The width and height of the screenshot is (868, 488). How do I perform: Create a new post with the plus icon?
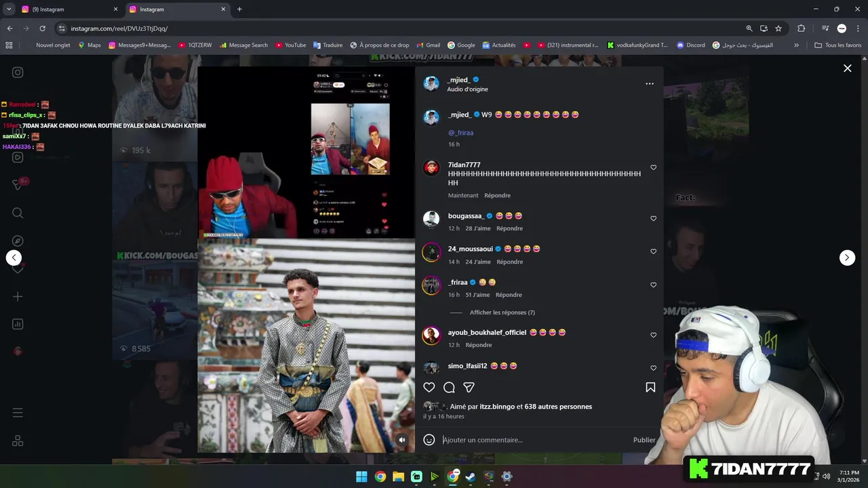(18, 296)
